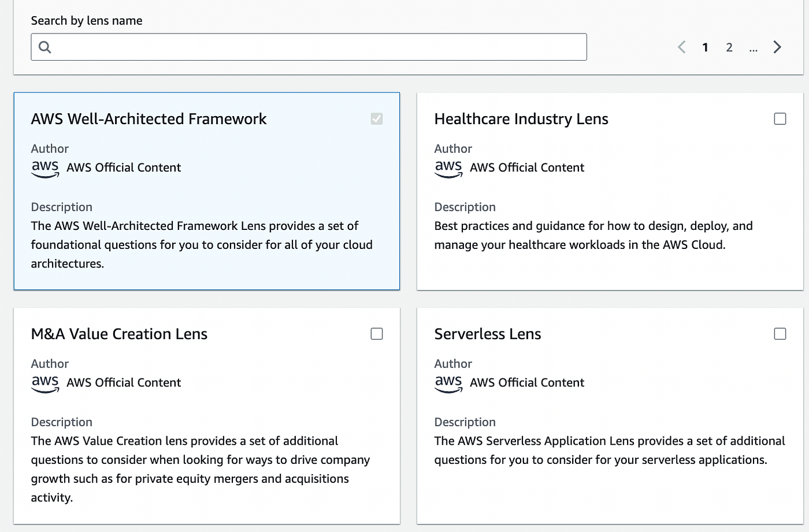
Task: Click AWS Official Content on Healthcare card
Action: click(x=527, y=168)
